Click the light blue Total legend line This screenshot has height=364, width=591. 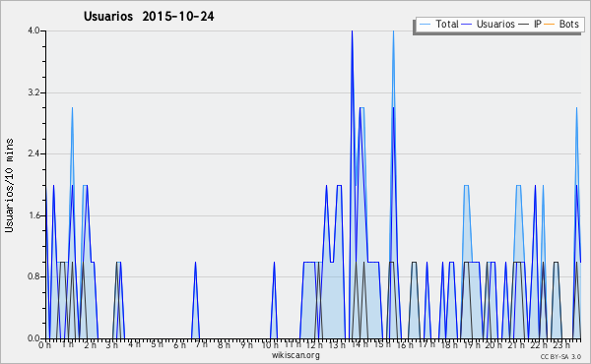point(425,24)
